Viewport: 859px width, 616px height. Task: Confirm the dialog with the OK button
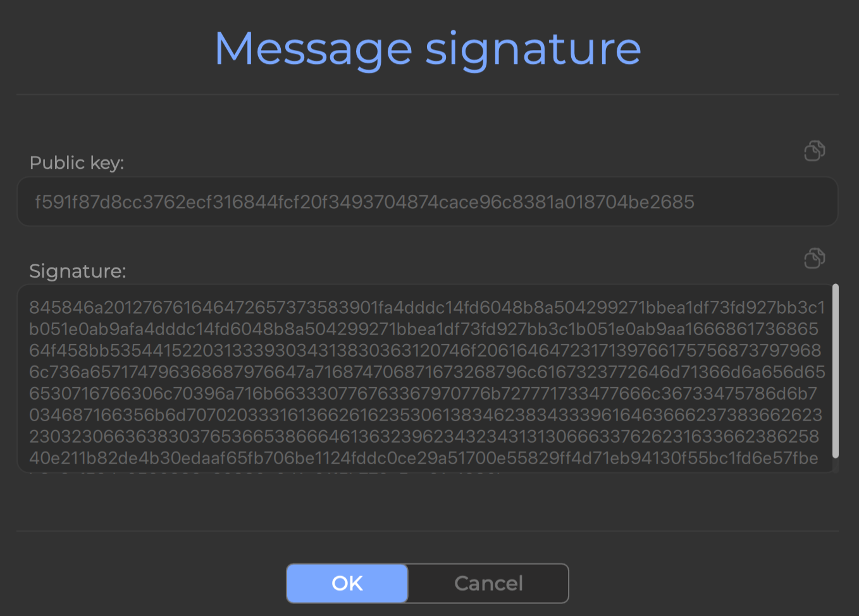tap(347, 583)
